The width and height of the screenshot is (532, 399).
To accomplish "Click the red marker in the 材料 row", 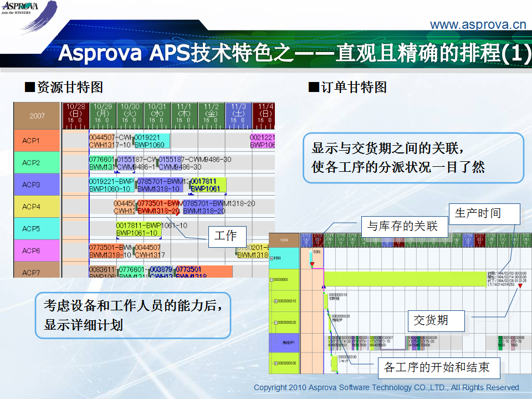I will coord(312,264).
